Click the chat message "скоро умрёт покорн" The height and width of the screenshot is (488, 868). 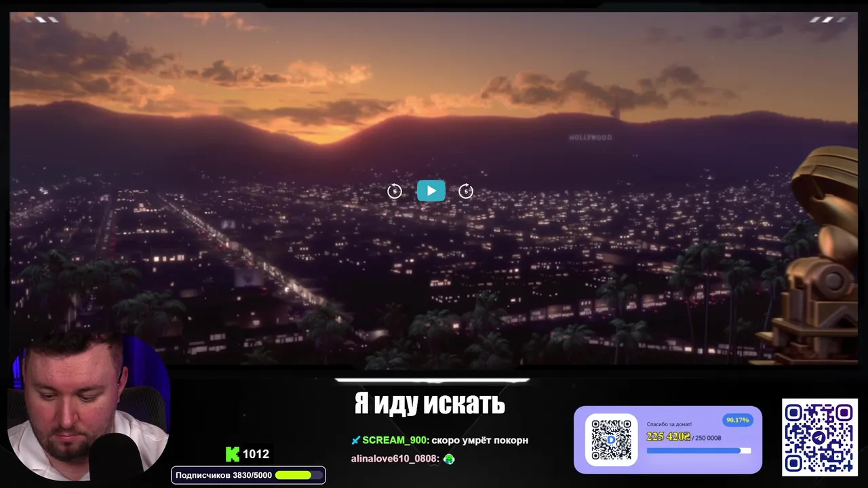click(479, 441)
